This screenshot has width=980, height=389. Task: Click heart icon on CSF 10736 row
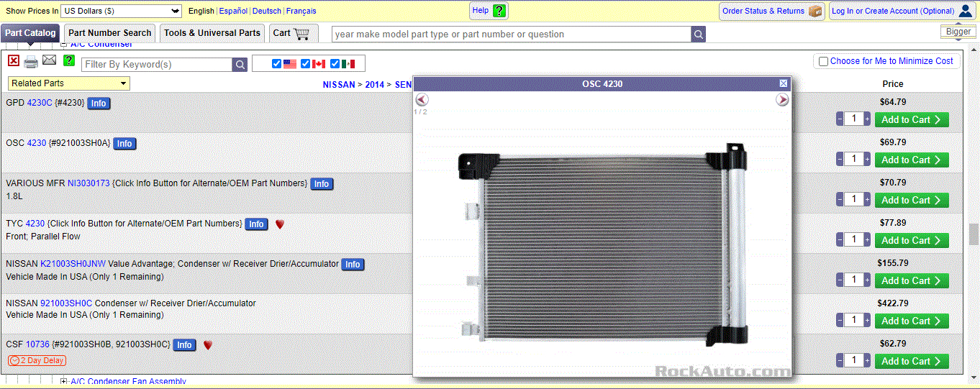click(x=208, y=345)
